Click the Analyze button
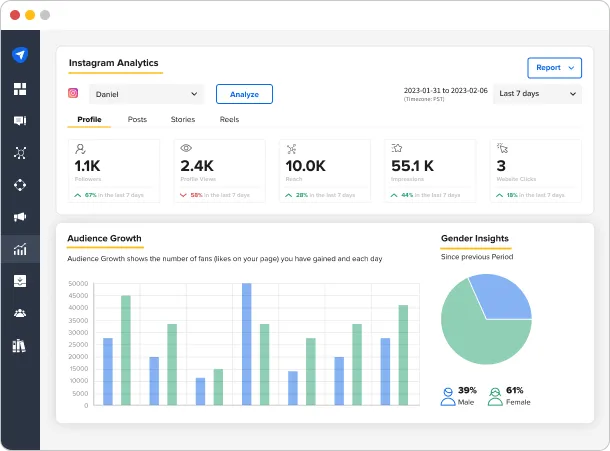The height and width of the screenshot is (451, 610). [244, 94]
